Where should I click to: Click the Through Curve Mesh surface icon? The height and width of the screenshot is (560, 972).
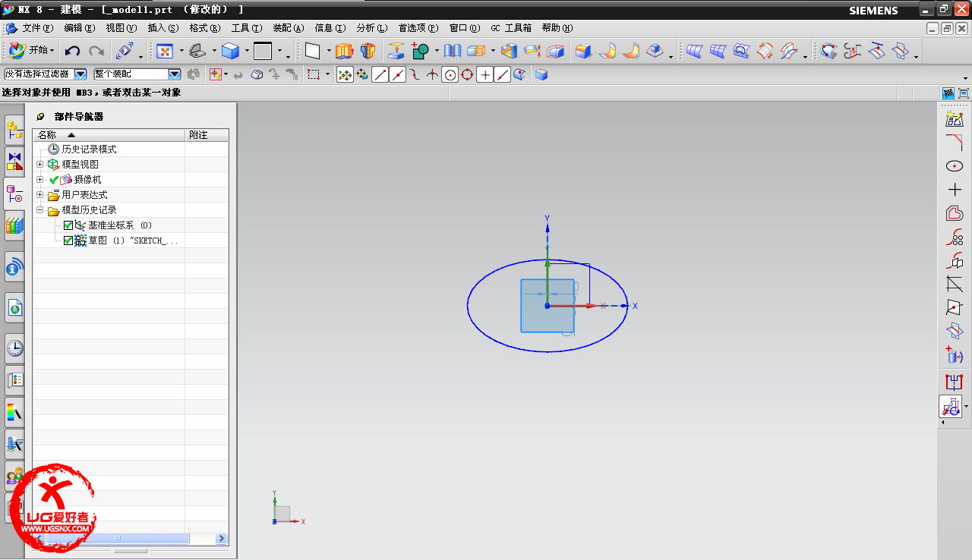click(718, 51)
